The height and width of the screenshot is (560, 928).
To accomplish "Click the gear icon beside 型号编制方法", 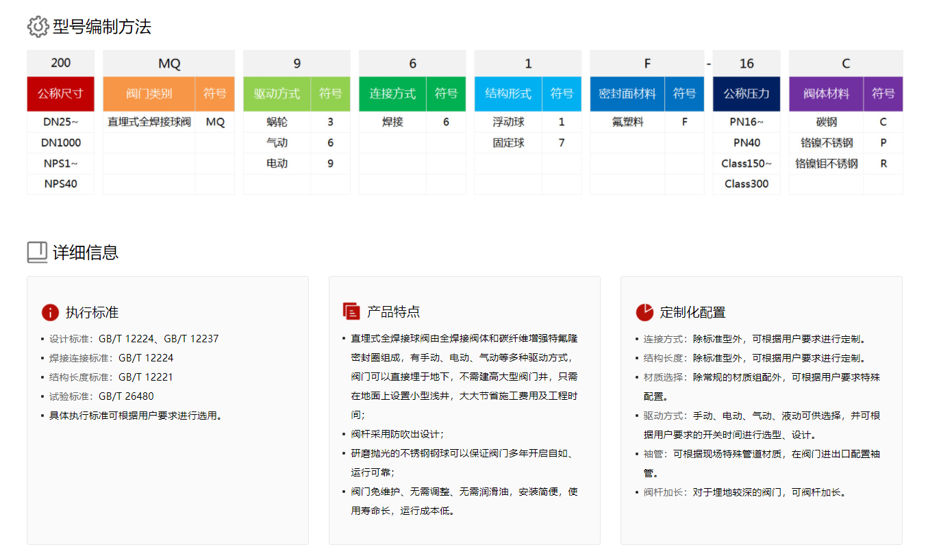I will click(x=38, y=27).
